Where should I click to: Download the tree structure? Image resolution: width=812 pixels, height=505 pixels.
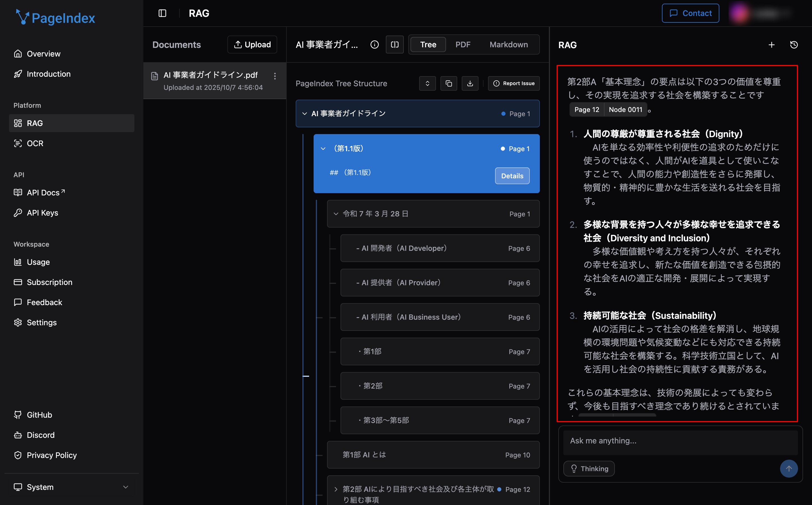(x=470, y=83)
